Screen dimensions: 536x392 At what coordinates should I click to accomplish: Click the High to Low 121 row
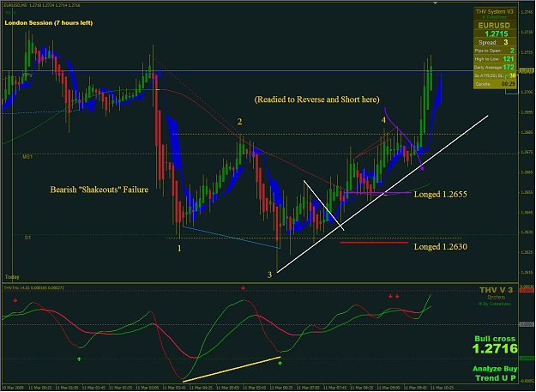pyautogui.click(x=494, y=59)
